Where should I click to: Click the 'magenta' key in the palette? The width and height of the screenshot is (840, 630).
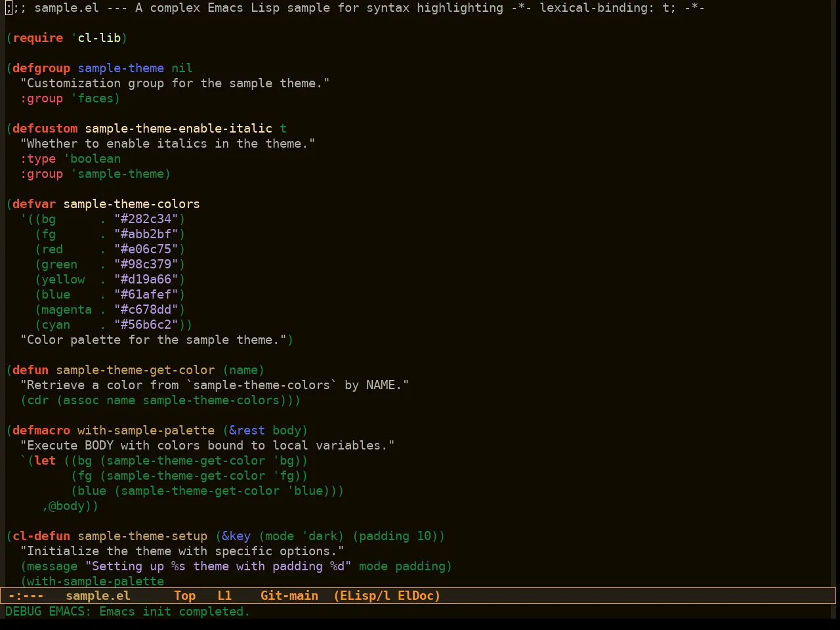pos(66,310)
